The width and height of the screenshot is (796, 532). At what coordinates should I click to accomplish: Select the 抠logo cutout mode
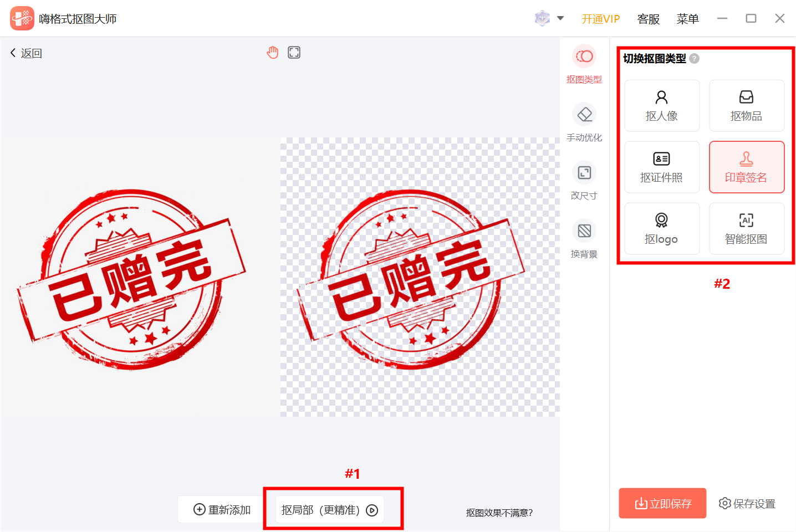click(x=662, y=228)
